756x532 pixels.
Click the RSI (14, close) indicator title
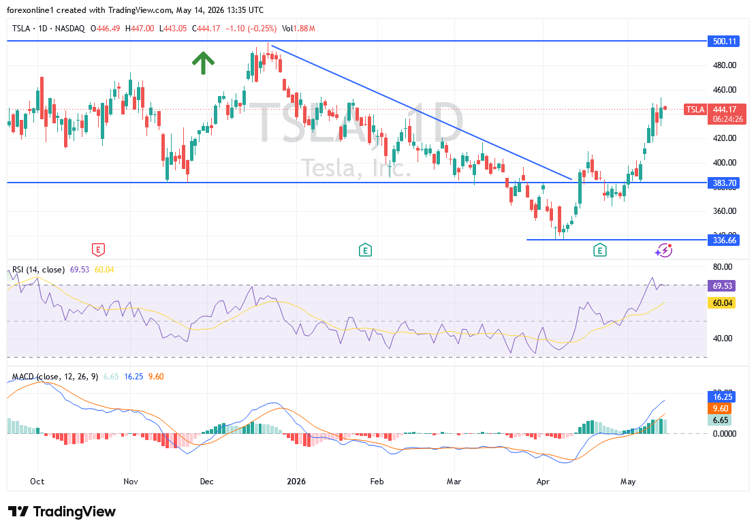click(x=38, y=270)
